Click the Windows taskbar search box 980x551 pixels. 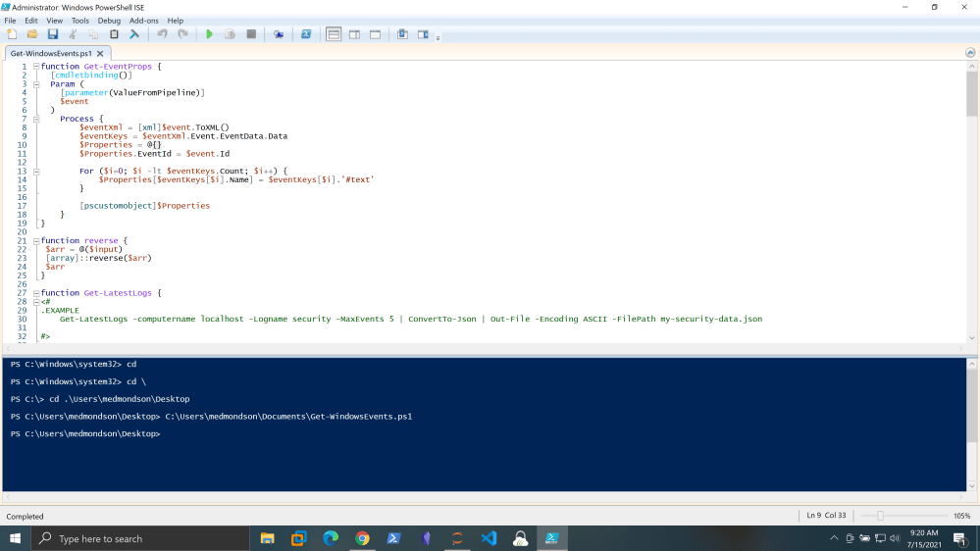[142, 538]
